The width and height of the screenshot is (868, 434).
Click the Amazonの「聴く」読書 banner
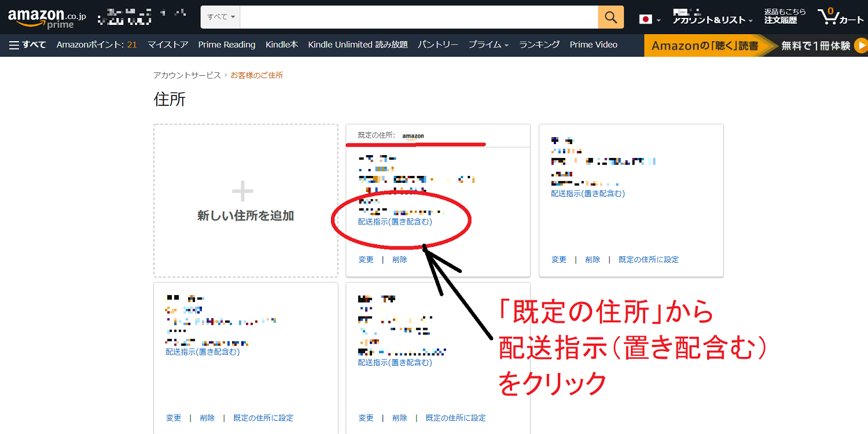pos(756,46)
